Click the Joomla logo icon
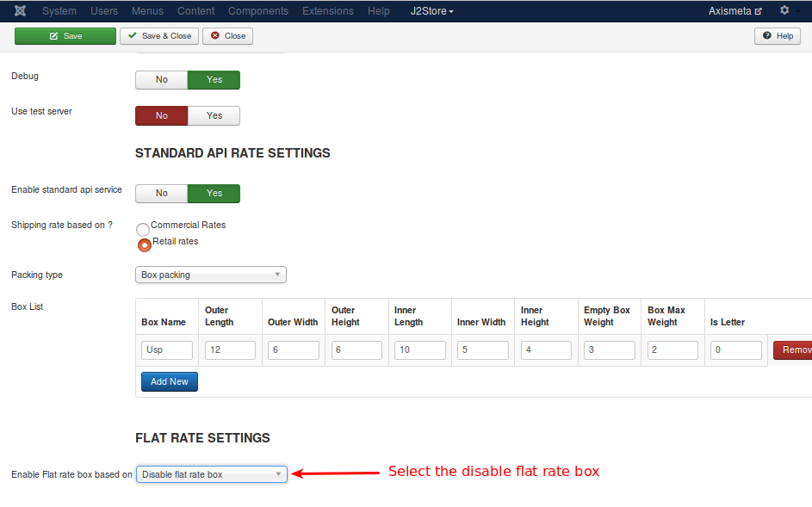Image resolution: width=812 pixels, height=507 pixels. tap(20, 11)
